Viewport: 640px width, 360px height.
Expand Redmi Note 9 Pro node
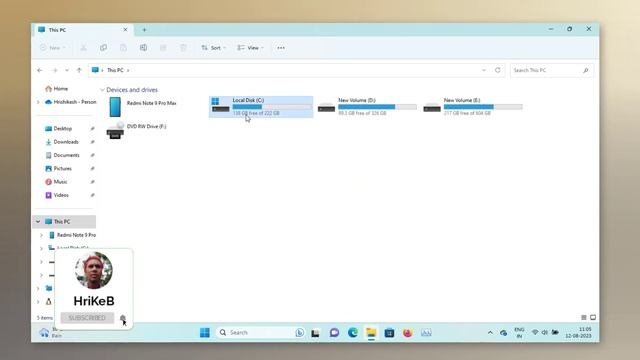coord(41,235)
